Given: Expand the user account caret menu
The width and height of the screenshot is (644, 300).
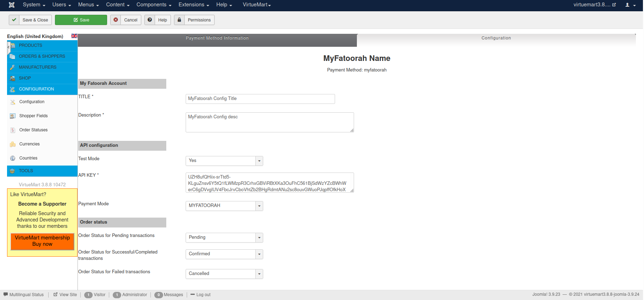Looking at the screenshot, I should click(634, 5).
